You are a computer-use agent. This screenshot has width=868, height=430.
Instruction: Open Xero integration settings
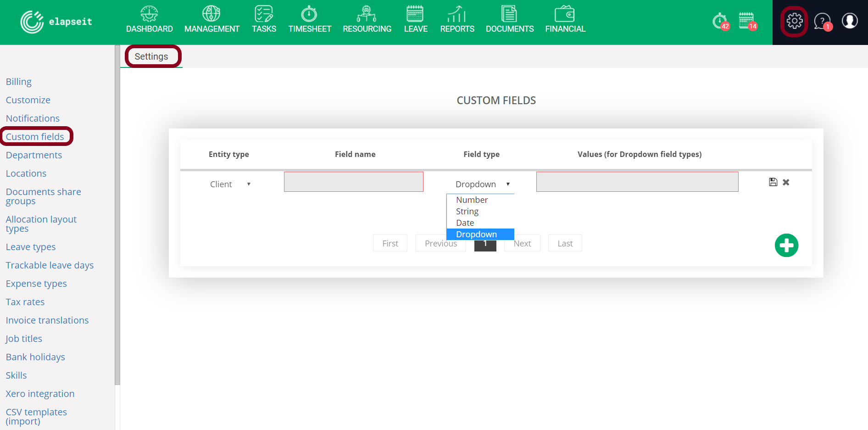40,394
